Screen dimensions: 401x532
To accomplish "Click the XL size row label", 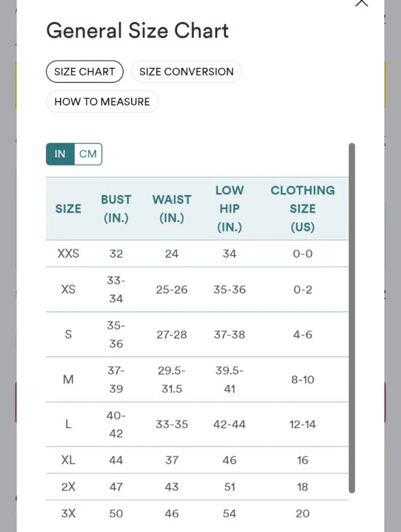I will coord(68,460).
